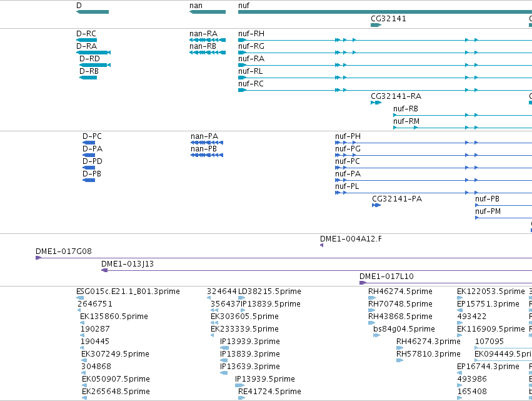Click the nuf-PM protein label
The image size is (532, 401).
(488, 211)
